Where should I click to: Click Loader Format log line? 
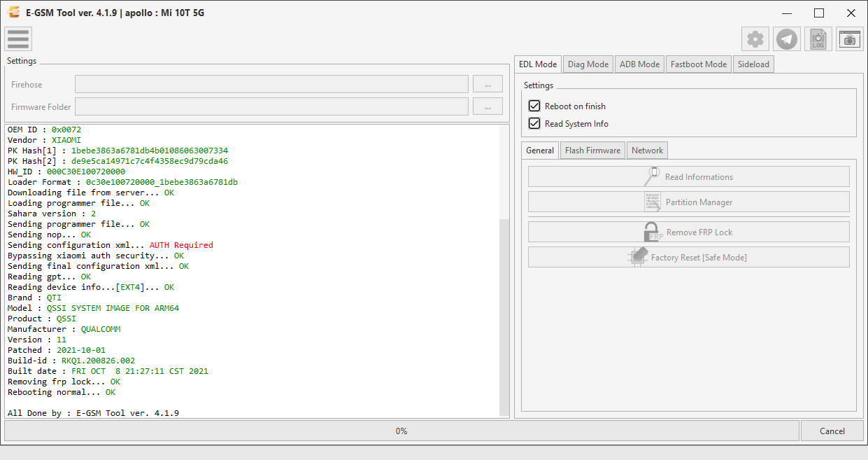point(122,182)
